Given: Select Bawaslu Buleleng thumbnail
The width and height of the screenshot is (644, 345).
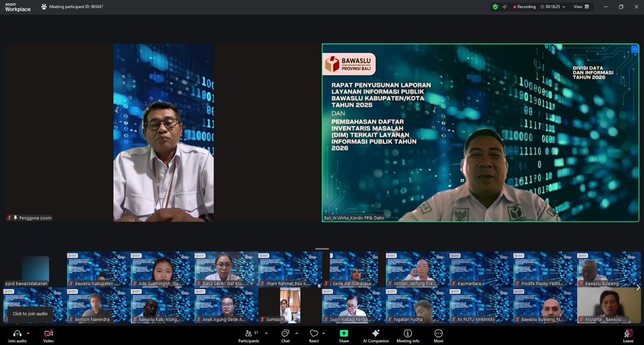Looking at the screenshot, I should (609, 269).
